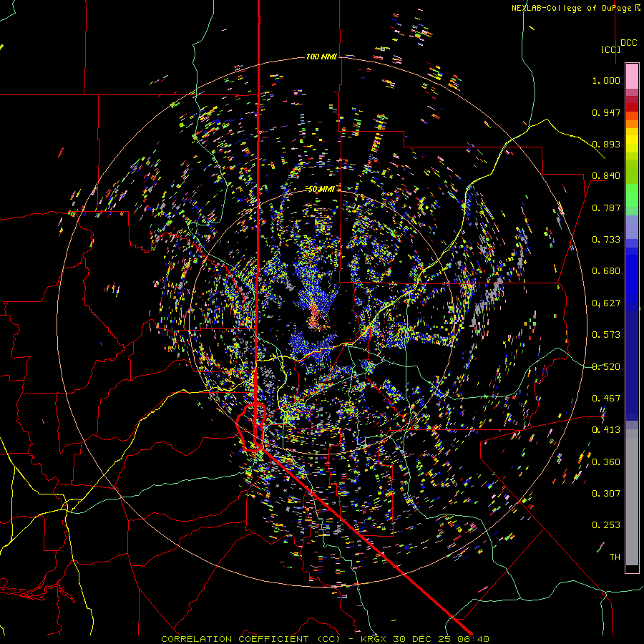Click the 0.840 legend value
This screenshot has height=644, width=644.
606,176
